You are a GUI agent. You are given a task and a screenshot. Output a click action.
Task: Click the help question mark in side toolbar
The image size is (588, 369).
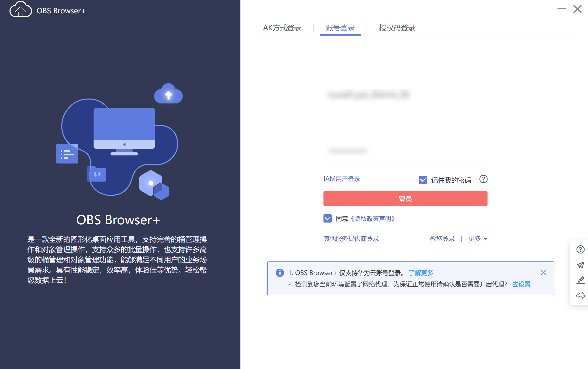coord(580,249)
